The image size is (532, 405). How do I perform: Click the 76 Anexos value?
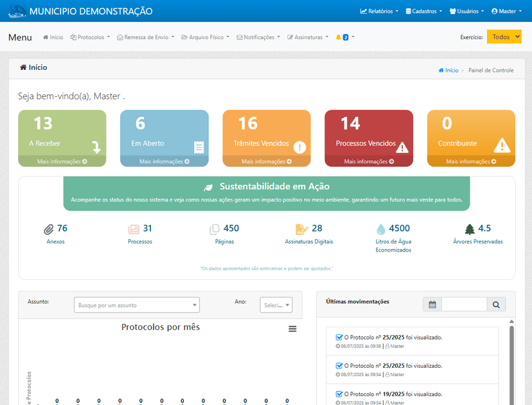62,228
